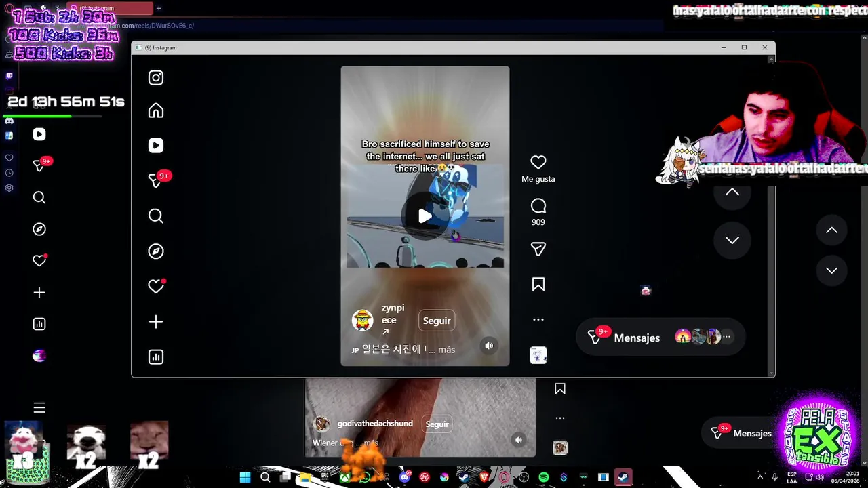Click Create plus in background browser sidebar

click(39, 292)
